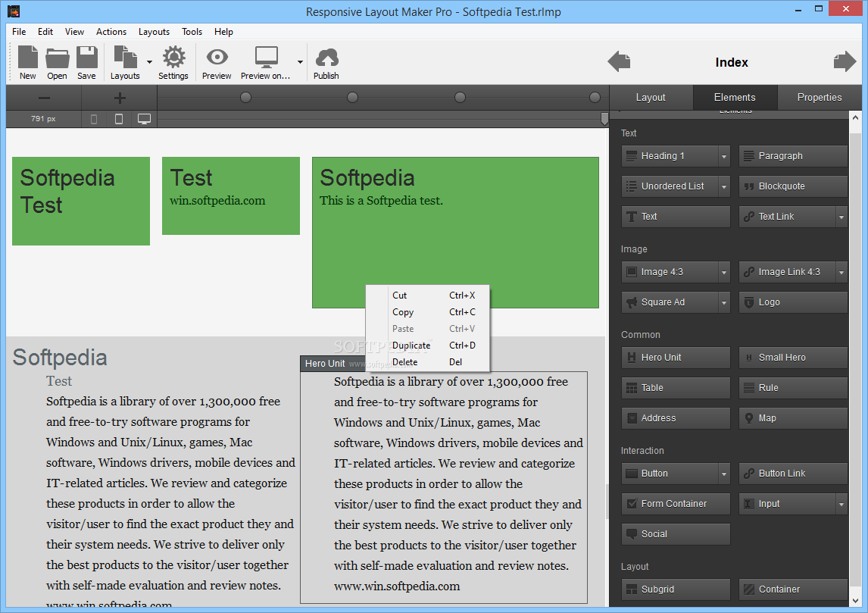Add a Button Link element

click(x=793, y=474)
